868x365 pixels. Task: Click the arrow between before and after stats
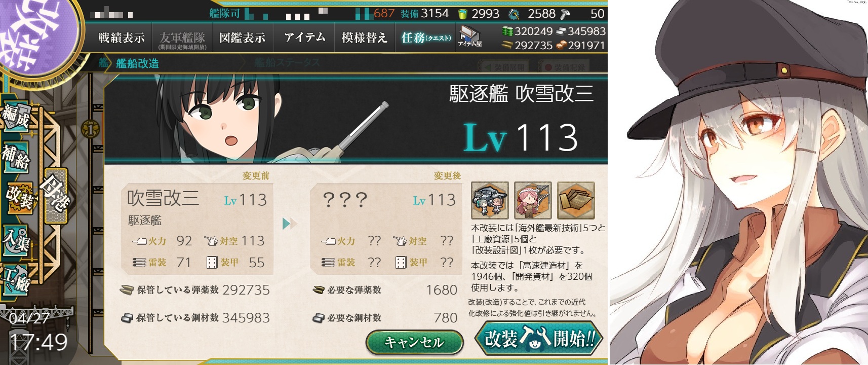289,223
